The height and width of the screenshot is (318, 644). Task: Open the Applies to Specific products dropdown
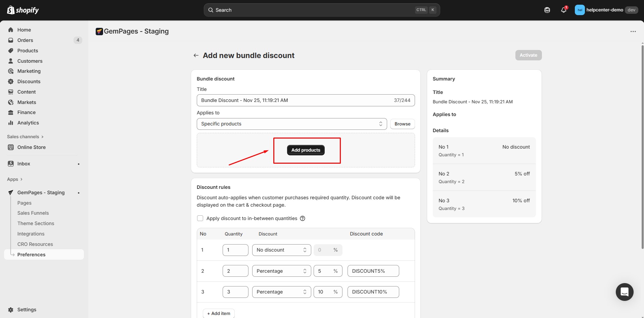[x=291, y=124]
